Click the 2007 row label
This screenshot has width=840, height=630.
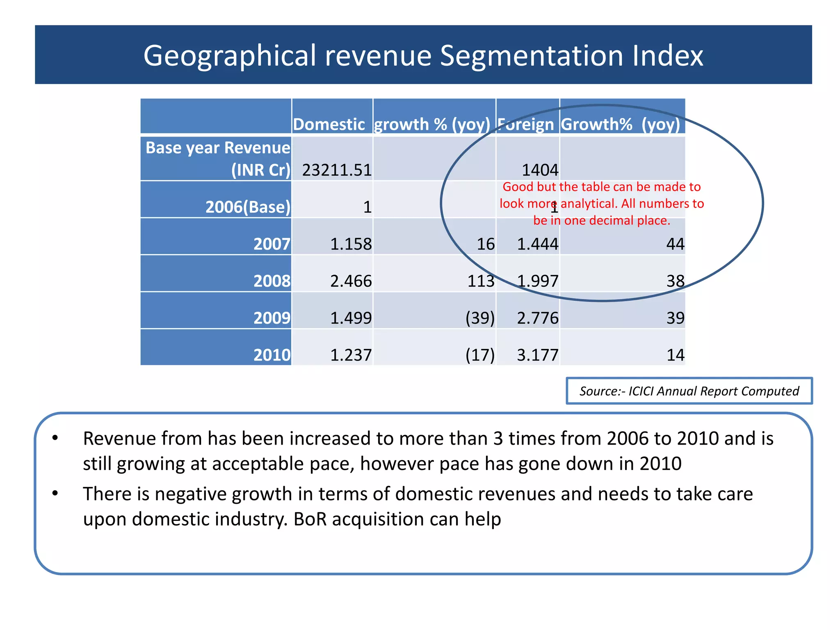click(272, 244)
